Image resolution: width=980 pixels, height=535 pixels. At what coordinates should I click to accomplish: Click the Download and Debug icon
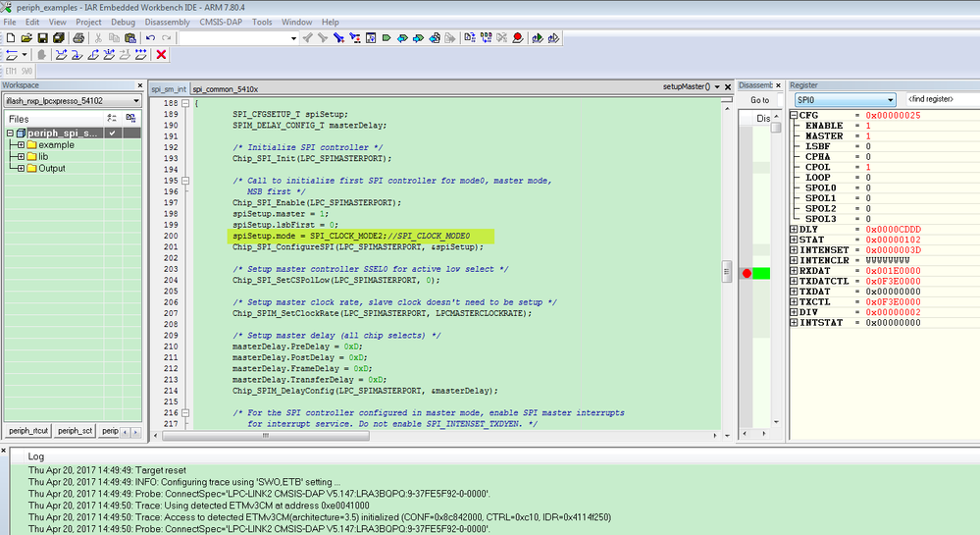537,38
